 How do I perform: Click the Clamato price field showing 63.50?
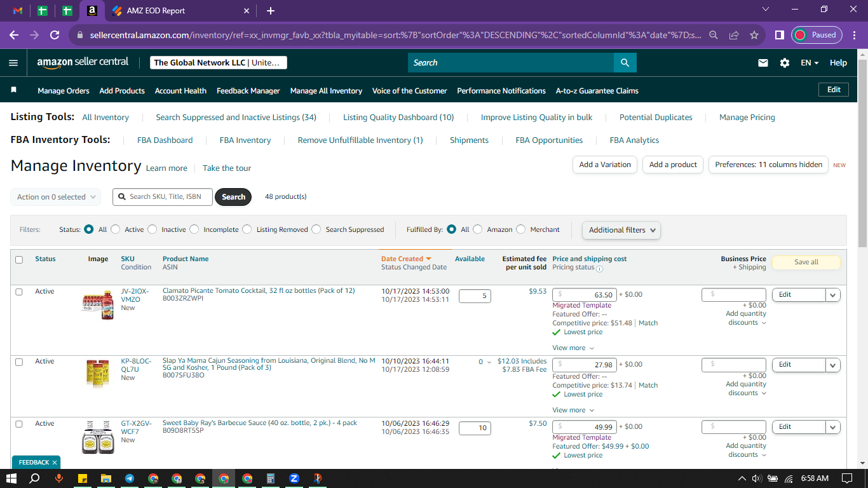pos(585,295)
